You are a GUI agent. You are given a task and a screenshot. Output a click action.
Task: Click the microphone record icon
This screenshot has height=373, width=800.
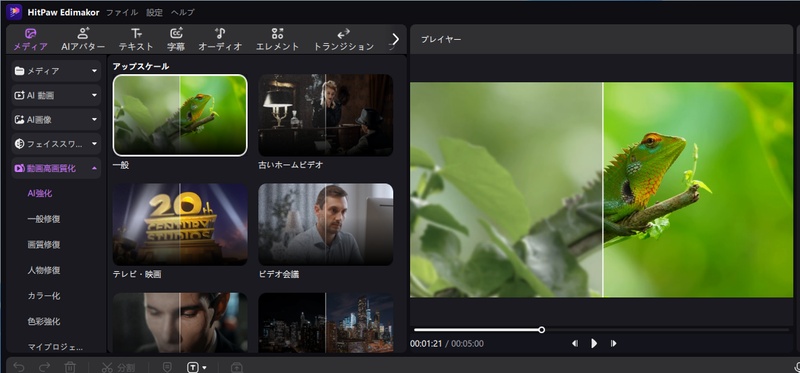pyautogui.click(x=797, y=367)
